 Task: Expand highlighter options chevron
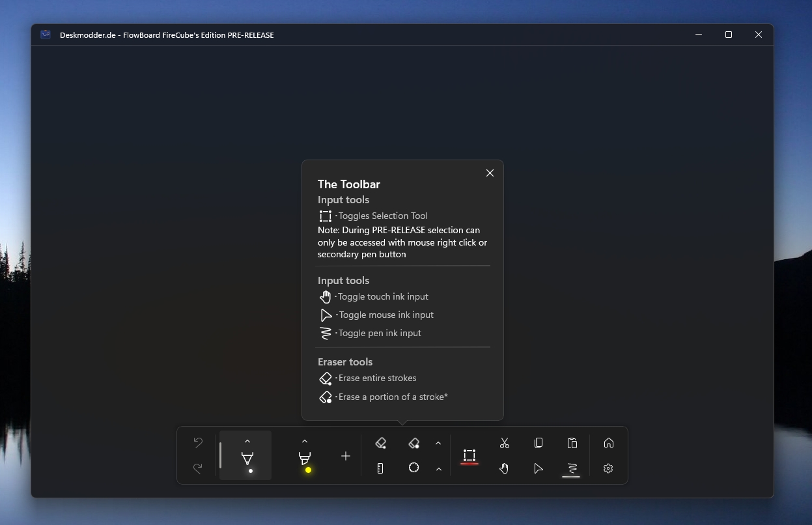click(x=305, y=442)
